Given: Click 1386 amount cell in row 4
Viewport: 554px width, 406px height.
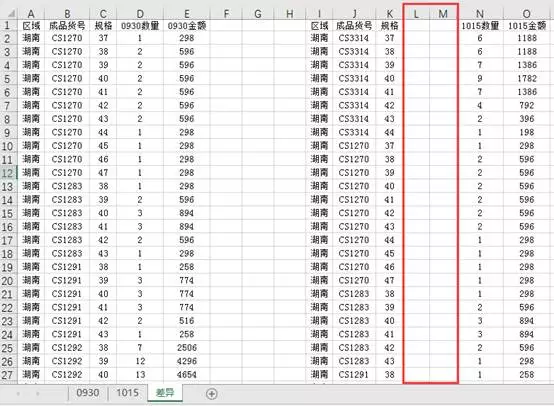Looking at the screenshot, I should pos(526,65).
